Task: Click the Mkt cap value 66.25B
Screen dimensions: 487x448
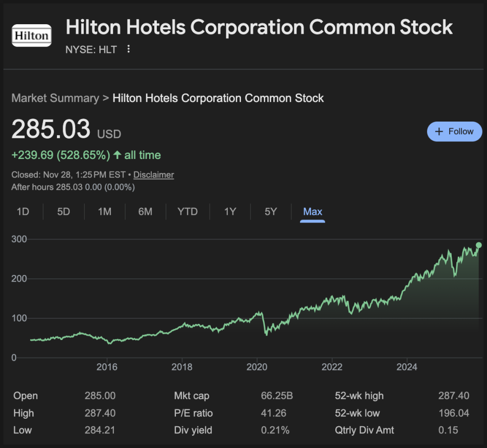Action: [277, 396]
